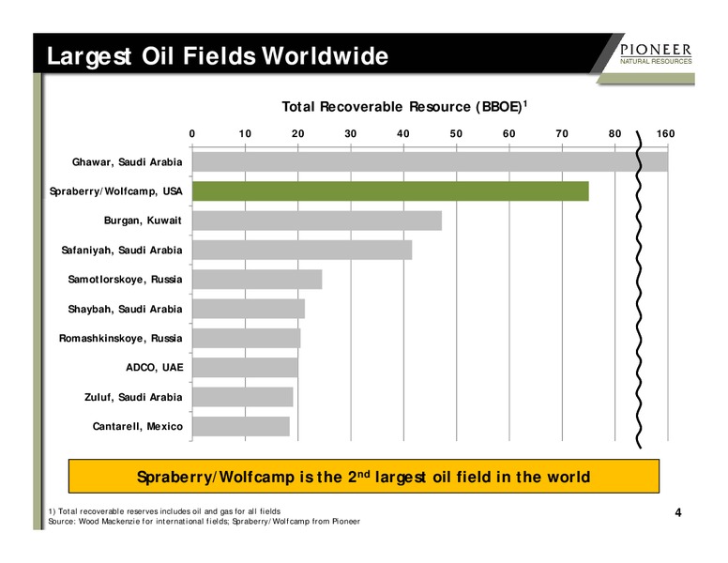Click the 'Ghawar, Saudi Arabia' label

[x=127, y=162]
